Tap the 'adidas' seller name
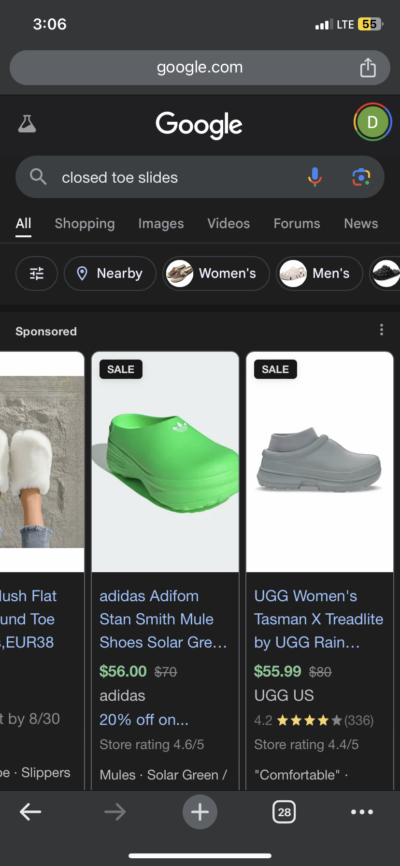This screenshot has width=400, height=866. coord(123,695)
